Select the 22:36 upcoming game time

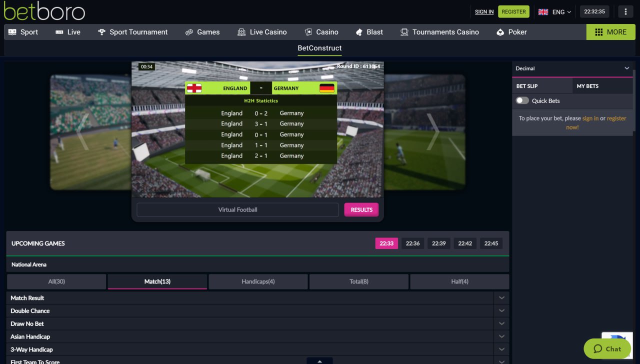coord(412,243)
